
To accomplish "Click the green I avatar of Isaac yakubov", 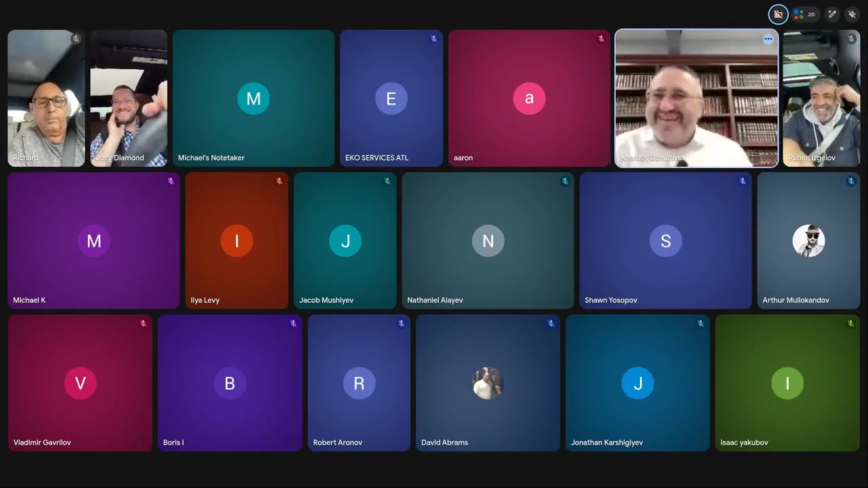I will pos(787,384).
